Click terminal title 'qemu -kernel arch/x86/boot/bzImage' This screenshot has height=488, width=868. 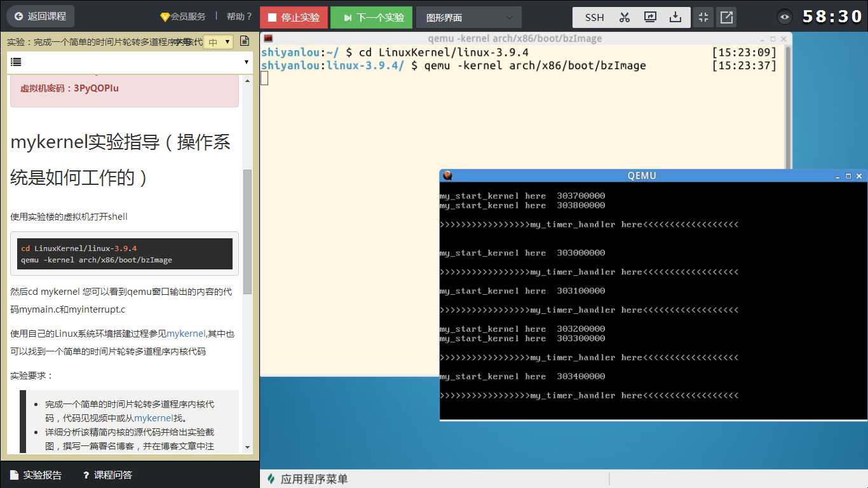(515, 39)
